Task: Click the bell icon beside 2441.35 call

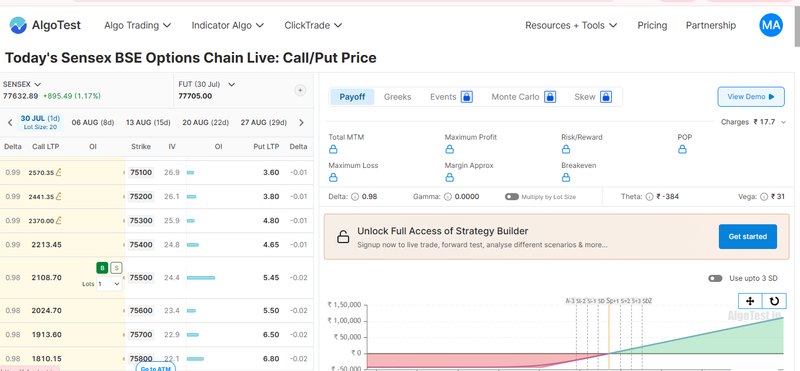Action: (x=59, y=196)
